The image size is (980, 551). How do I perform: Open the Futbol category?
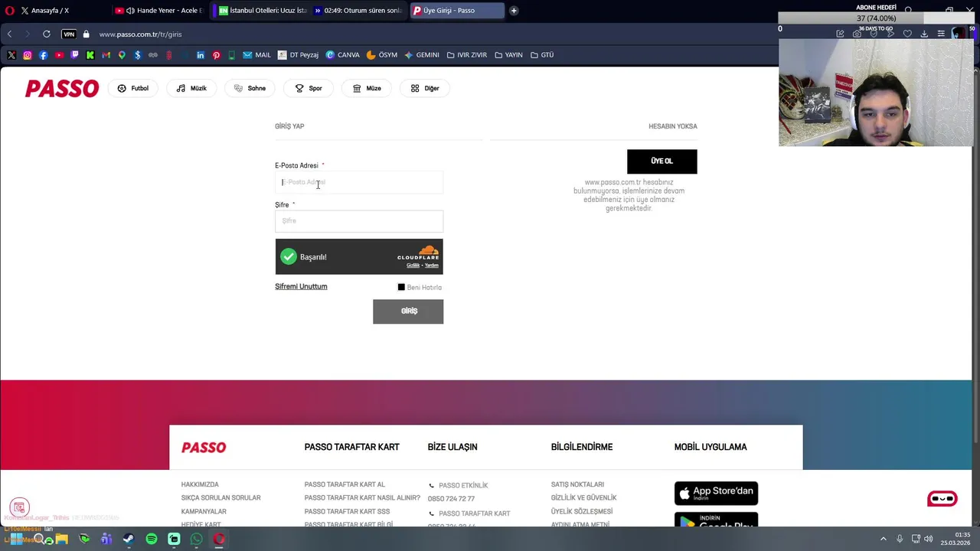click(x=133, y=88)
